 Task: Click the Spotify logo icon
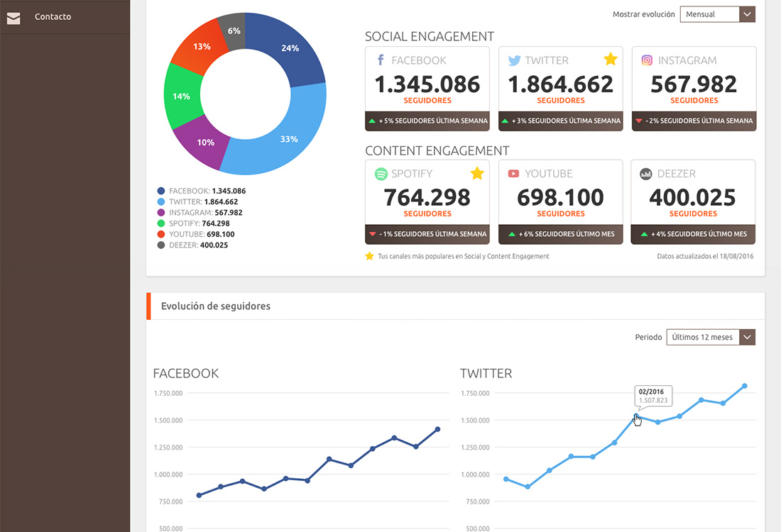coord(381,174)
